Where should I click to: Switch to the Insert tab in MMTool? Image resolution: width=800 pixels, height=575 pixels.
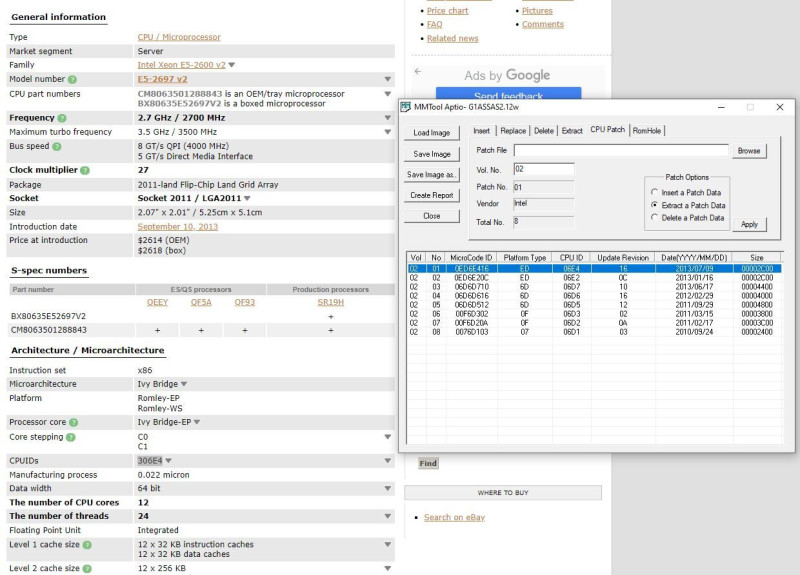click(482, 131)
